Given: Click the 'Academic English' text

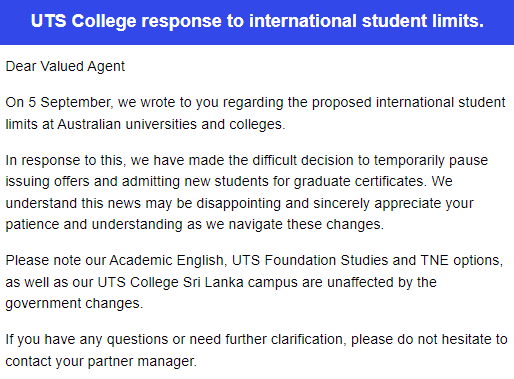Looking at the screenshot, I should [x=166, y=260].
